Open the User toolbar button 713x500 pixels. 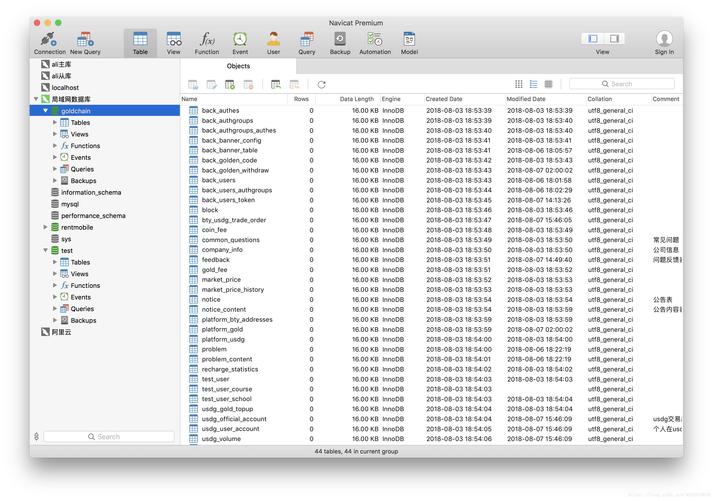coord(273,44)
